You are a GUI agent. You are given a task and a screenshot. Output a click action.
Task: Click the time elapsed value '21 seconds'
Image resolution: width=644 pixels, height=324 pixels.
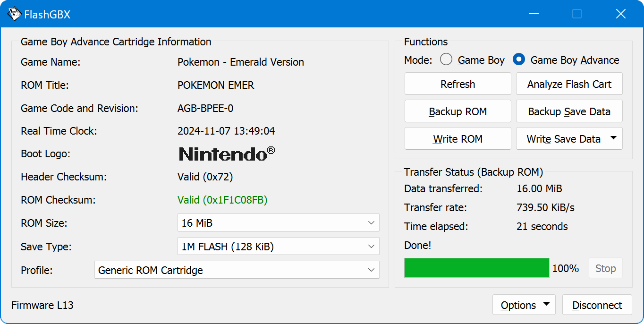(542, 226)
